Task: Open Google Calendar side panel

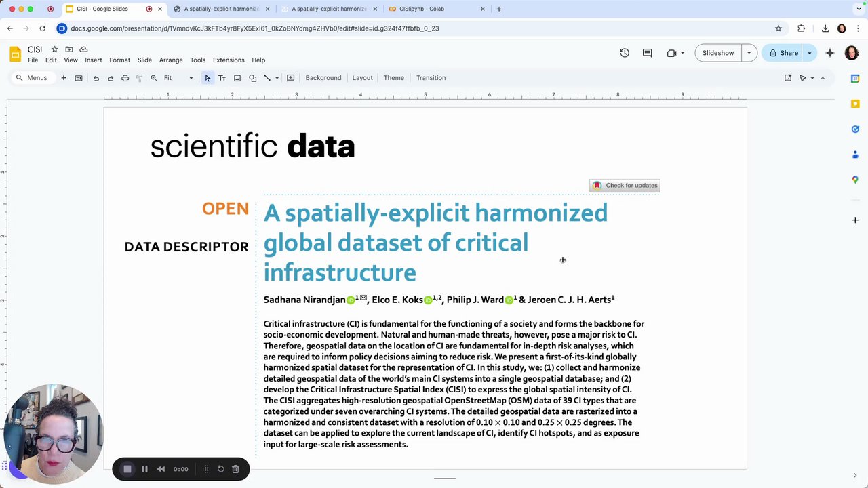Action: 855,79
